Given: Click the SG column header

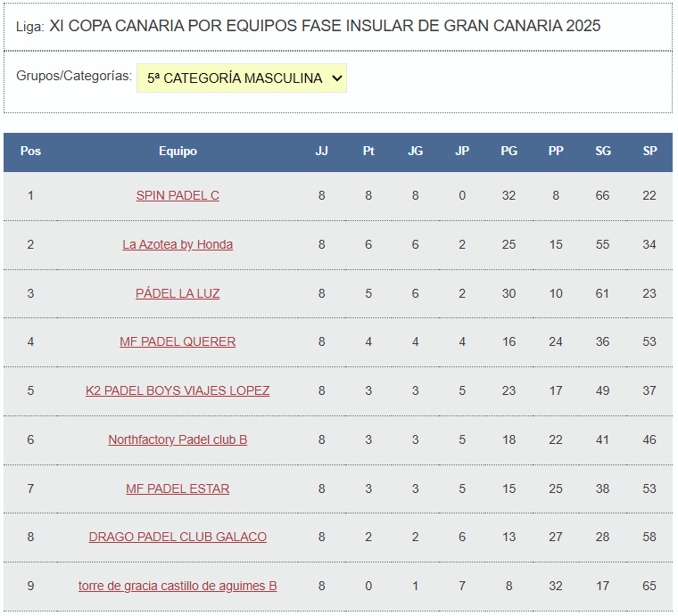Looking at the screenshot, I should point(603,152).
